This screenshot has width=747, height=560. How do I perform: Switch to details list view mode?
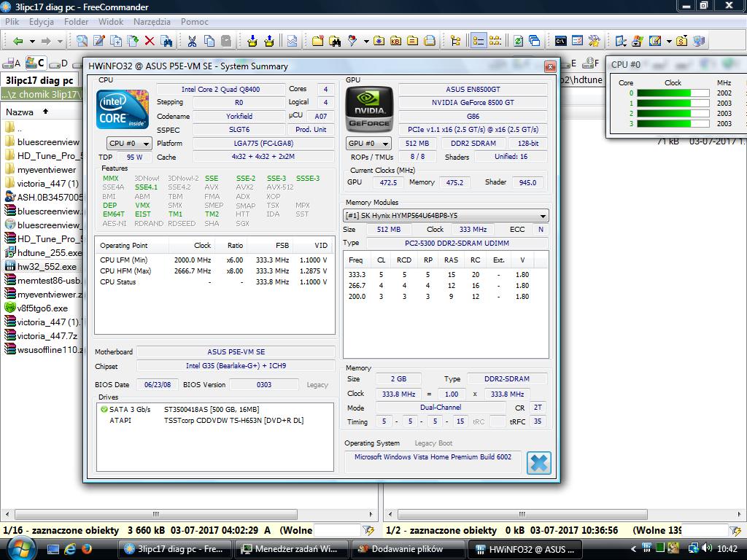[478, 41]
